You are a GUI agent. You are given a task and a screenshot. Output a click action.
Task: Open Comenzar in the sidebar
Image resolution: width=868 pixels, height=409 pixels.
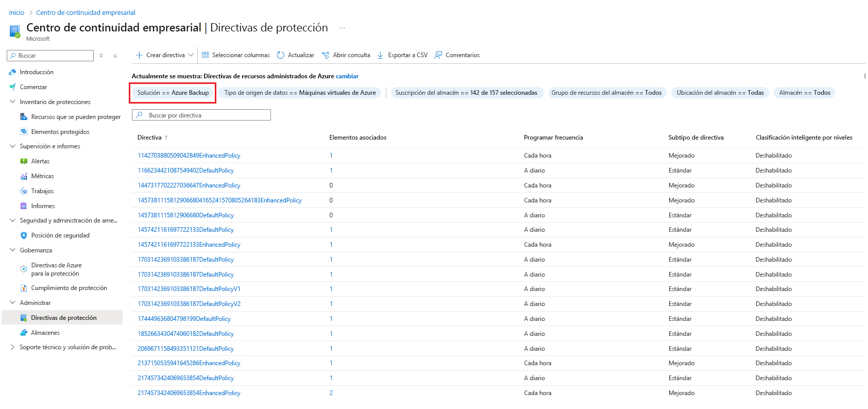coord(33,87)
